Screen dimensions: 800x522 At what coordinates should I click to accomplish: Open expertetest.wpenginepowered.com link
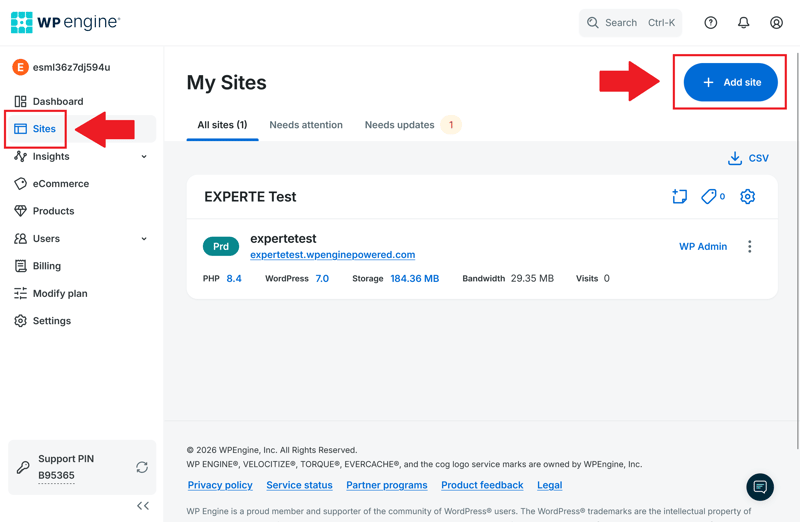click(333, 255)
